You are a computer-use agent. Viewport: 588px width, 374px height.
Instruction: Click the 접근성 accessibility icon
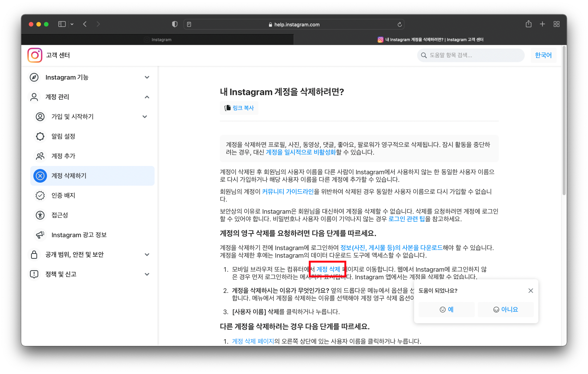click(40, 215)
